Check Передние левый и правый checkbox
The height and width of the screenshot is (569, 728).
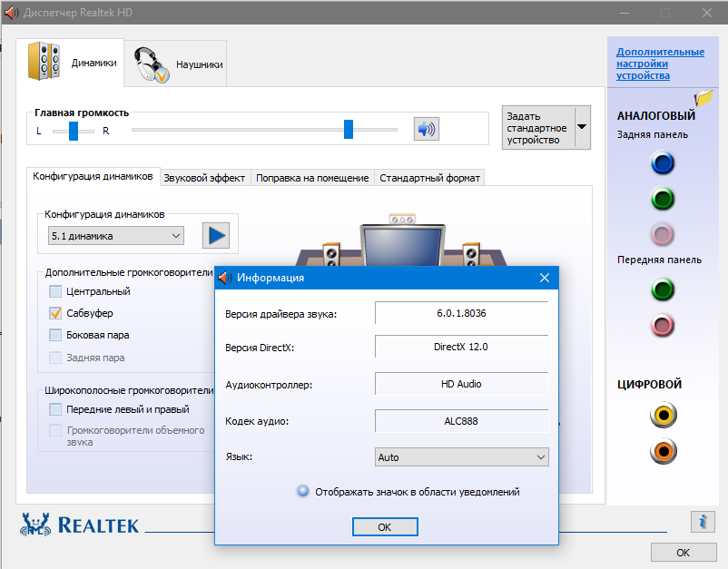click(x=55, y=409)
